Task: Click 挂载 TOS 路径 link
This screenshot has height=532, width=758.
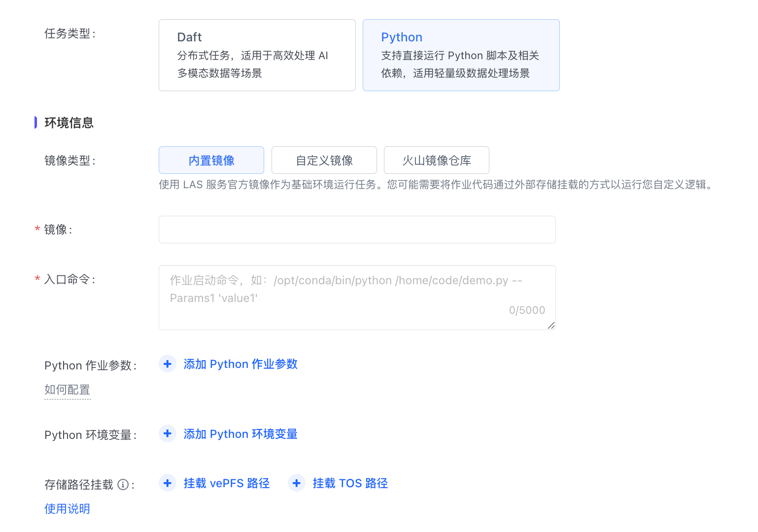Action: (x=350, y=483)
